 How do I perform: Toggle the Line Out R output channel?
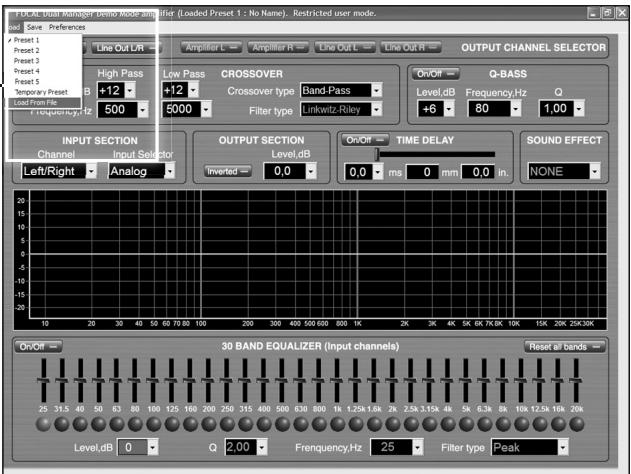[410, 47]
